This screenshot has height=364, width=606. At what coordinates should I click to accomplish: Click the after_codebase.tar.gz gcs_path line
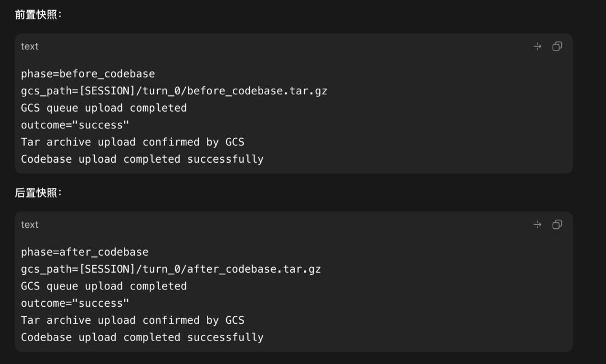tap(171, 269)
